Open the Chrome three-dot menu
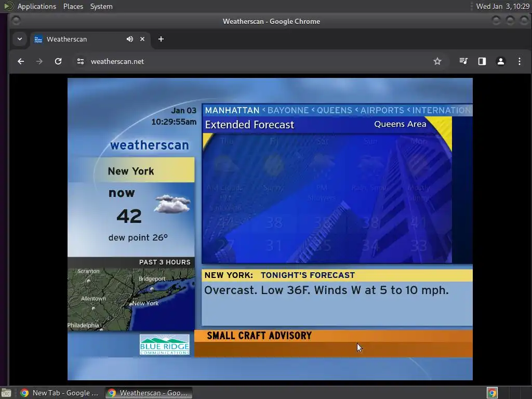The image size is (532, 399). point(519,61)
